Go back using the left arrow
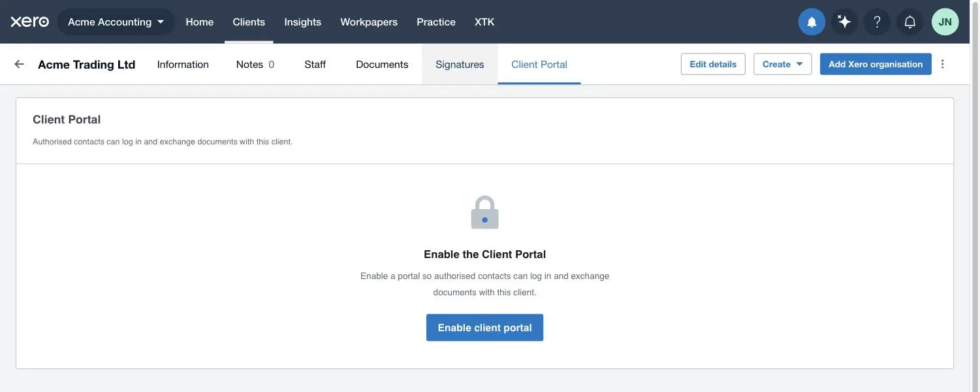Image resolution: width=980 pixels, height=392 pixels. pos(19,64)
